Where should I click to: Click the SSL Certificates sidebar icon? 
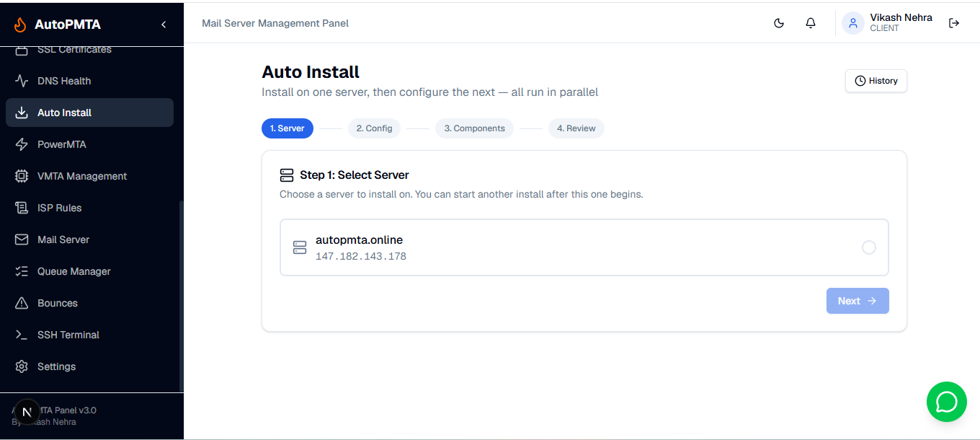(22, 50)
